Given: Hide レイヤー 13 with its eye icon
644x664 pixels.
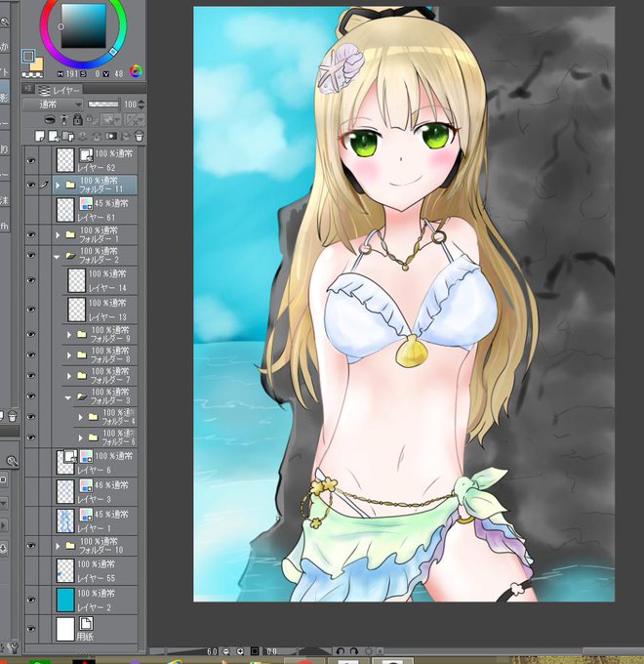Looking at the screenshot, I should point(31,310).
